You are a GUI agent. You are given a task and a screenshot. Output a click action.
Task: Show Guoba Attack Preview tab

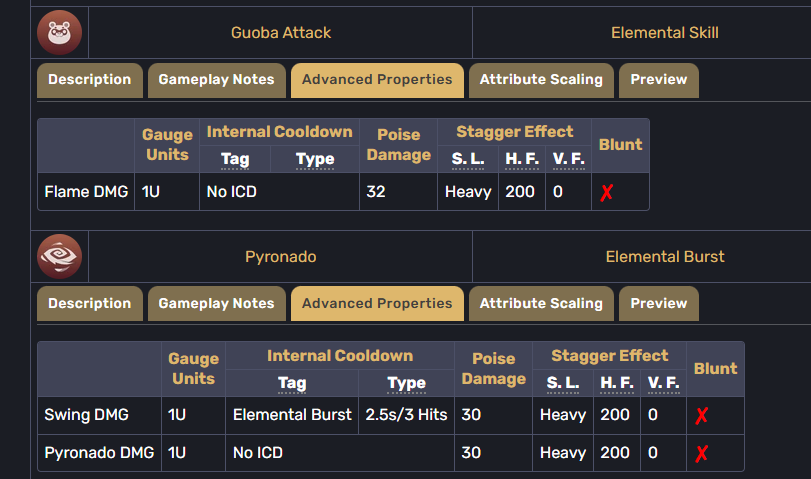(658, 80)
